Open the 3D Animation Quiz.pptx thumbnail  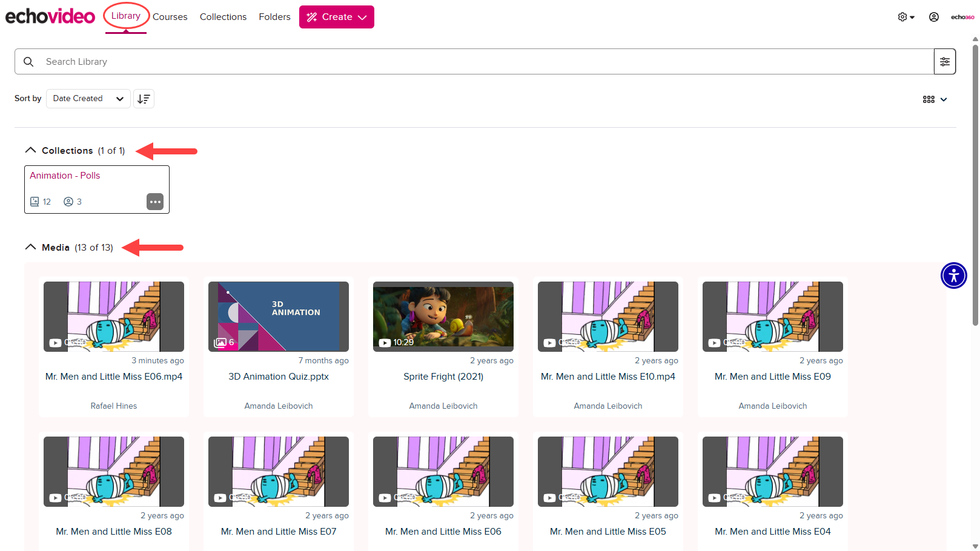pos(278,316)
